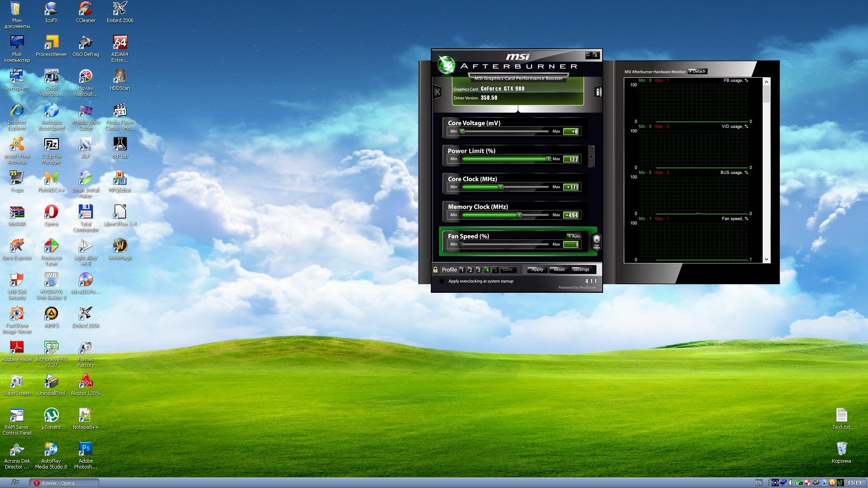Viewport: 868px width, 488px height.
Task: Select the FastStone Image Viewer icon
Action: pyautogui.click(x=17, y=320)
